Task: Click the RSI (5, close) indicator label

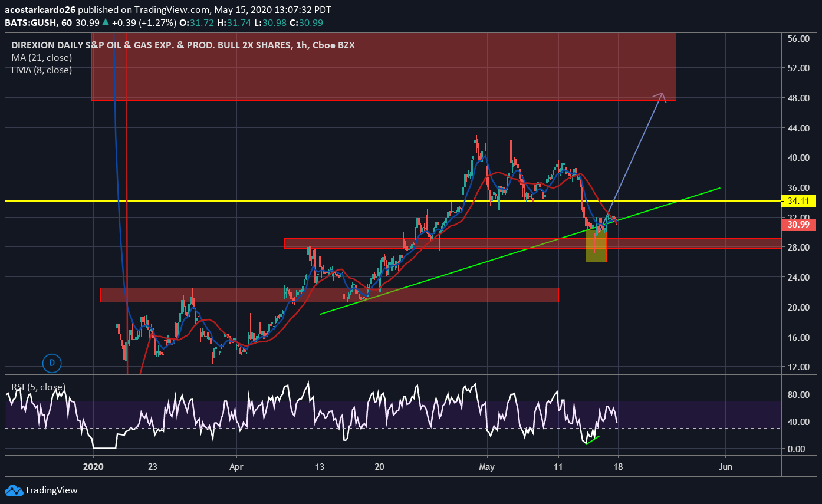Action: [x=38, y=387]
